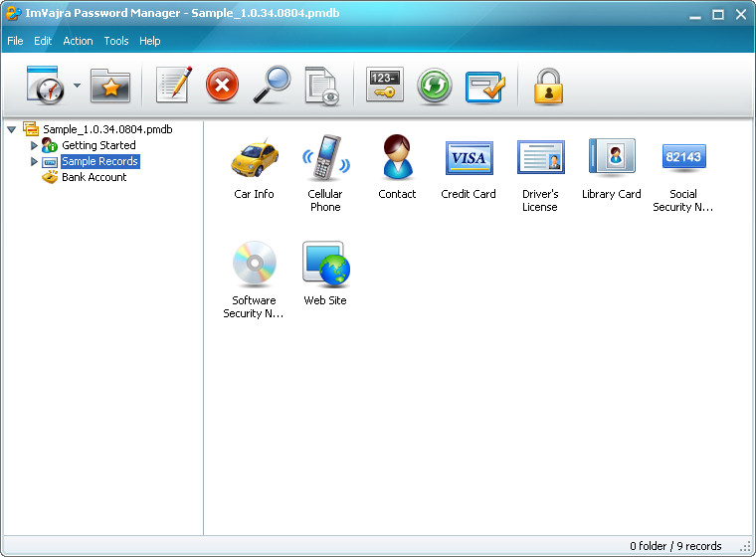
Task: Select the Software Security Number CD record
Action: (254, 279)
